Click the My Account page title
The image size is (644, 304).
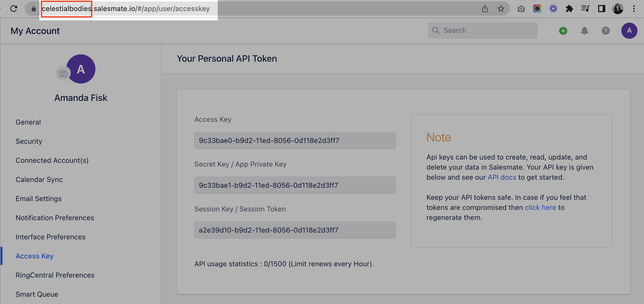[35, 31]
